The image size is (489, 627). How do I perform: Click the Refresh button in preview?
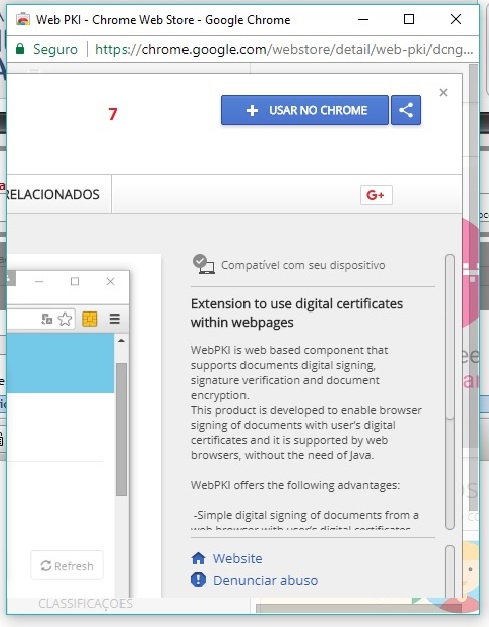point(67,565)
